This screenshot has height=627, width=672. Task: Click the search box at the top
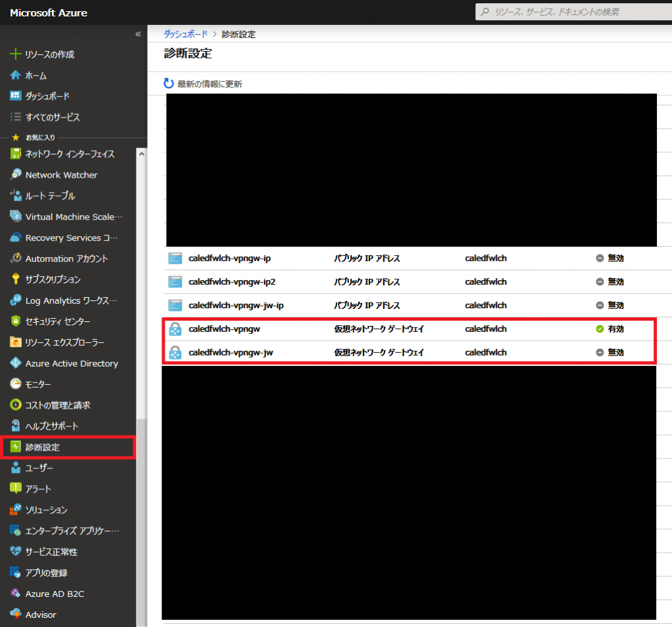click(574, 12)
